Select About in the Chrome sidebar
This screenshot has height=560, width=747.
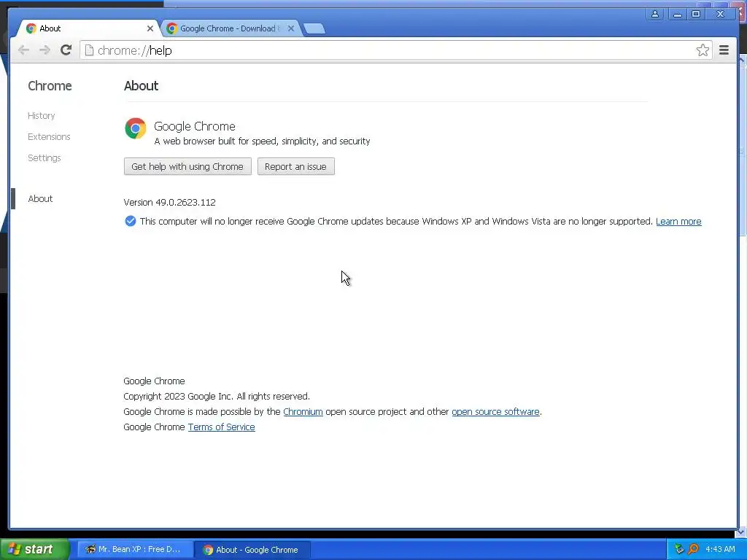point(41,198)
